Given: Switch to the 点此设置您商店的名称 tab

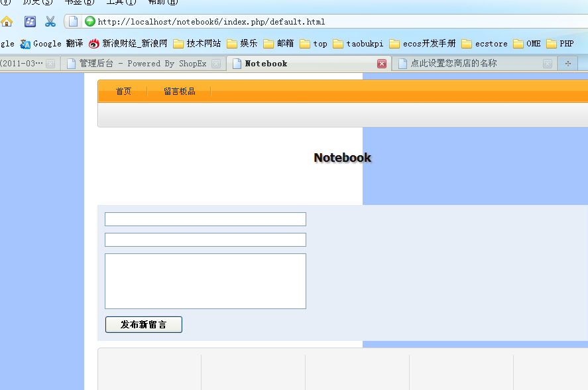Looking at the screenshot, I should (453, 64).
